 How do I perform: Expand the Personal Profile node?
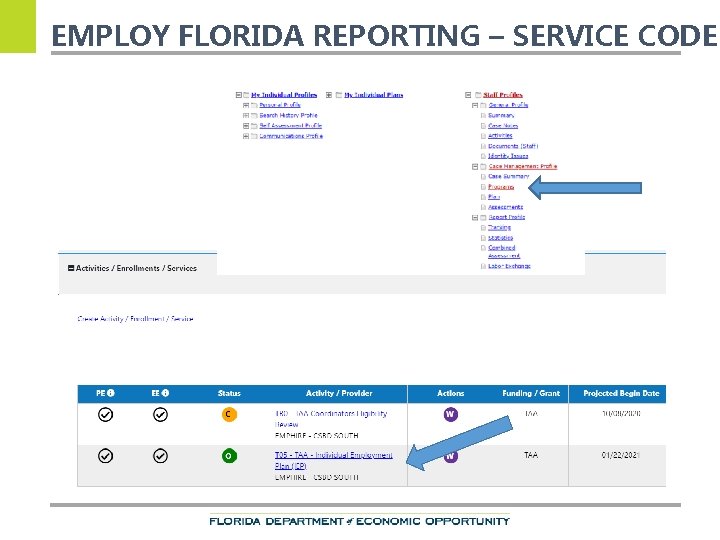(246, 105)
